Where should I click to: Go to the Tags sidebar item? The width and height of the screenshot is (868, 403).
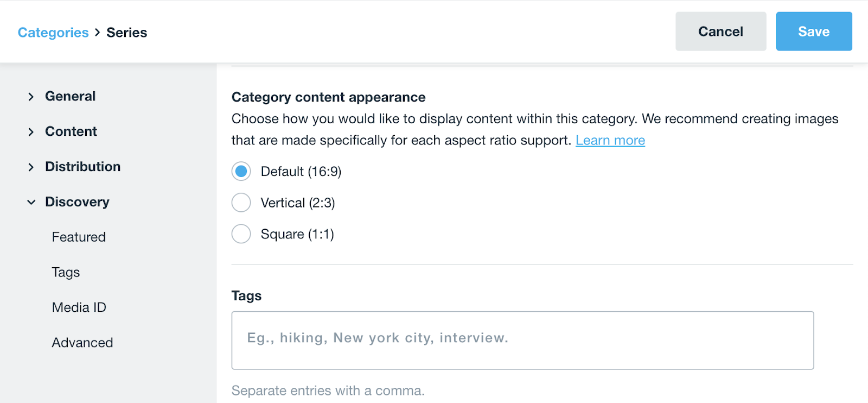tap(66, 272)
